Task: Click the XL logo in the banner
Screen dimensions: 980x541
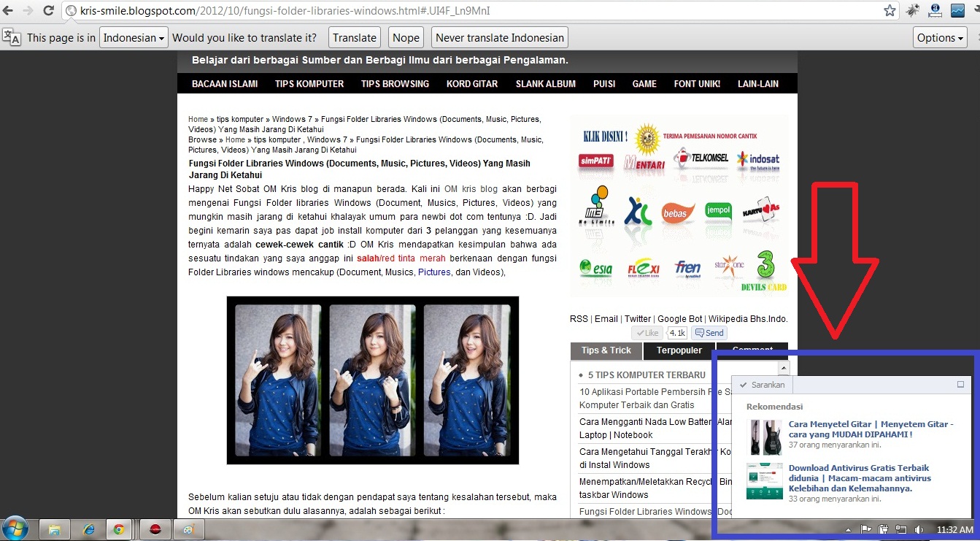Action: (638, 211)
